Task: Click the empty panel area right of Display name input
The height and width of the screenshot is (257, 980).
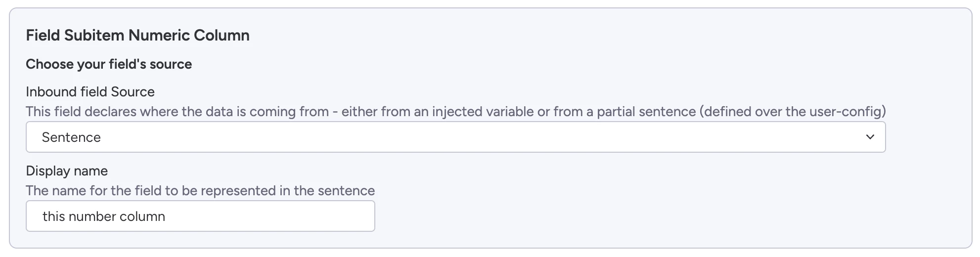Action: [643, 216]
